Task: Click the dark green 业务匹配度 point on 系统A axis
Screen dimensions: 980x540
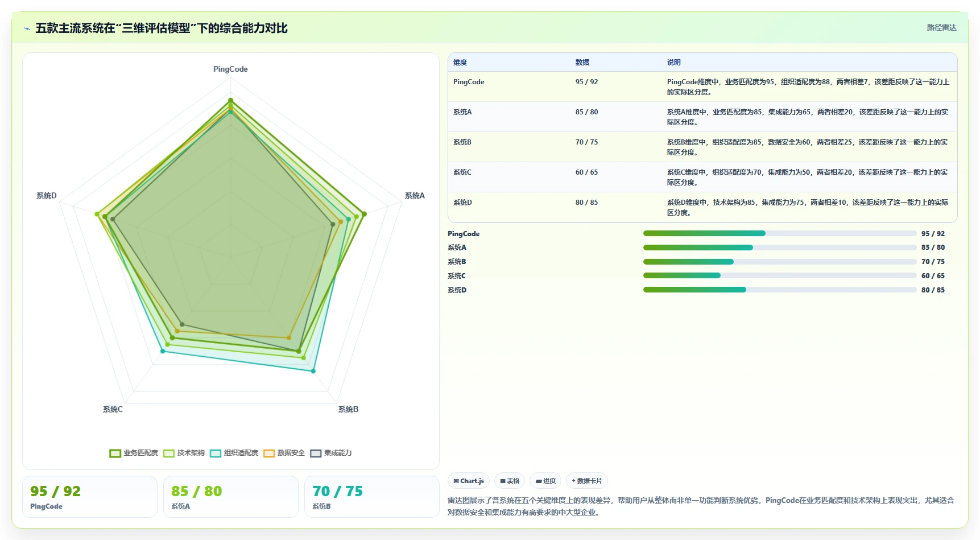Action: tap(365, 214)
